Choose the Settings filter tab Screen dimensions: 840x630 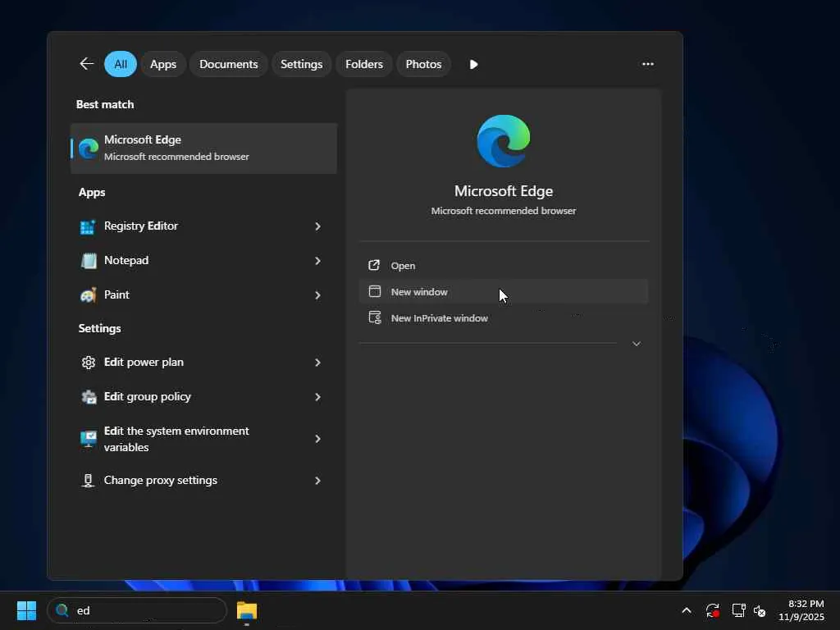(x=301, y=64)
